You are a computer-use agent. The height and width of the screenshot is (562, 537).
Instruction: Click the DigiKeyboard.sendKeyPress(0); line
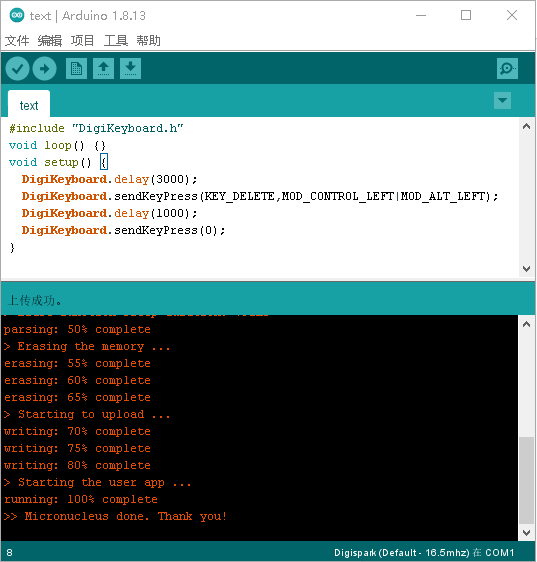click(123, 230)
